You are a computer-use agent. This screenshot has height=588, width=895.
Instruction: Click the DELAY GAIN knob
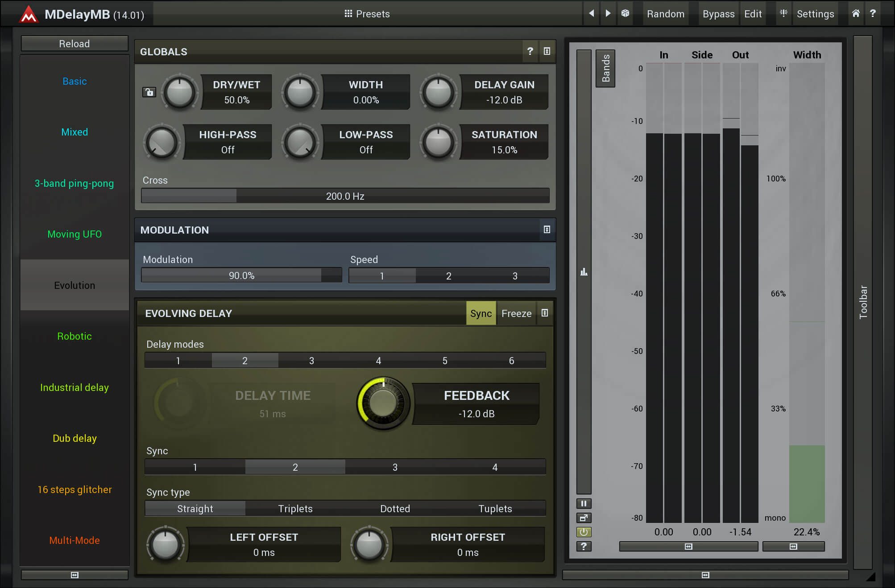pos(439,92)
